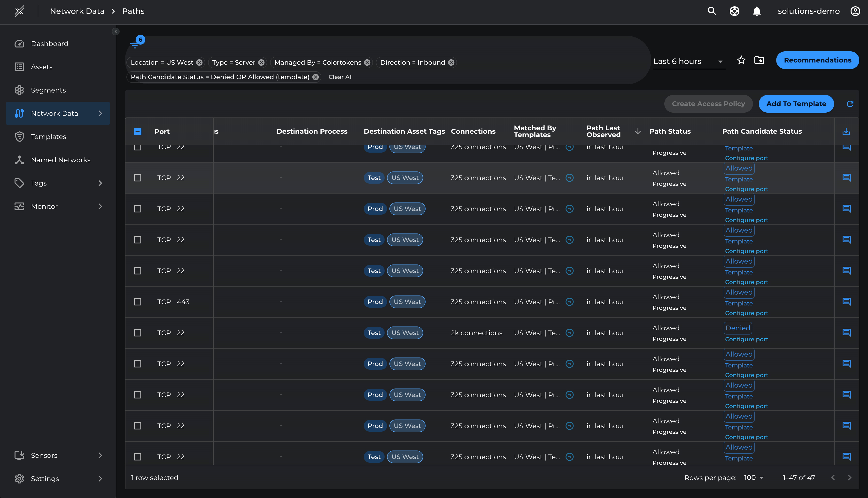Open the Last 6 hours time dropdown
868x498 pixels.
(689, 61)
